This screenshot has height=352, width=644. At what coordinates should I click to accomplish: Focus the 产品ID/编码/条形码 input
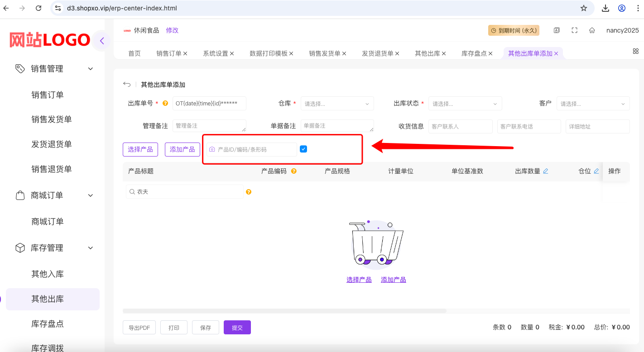(x=251, y=149)
